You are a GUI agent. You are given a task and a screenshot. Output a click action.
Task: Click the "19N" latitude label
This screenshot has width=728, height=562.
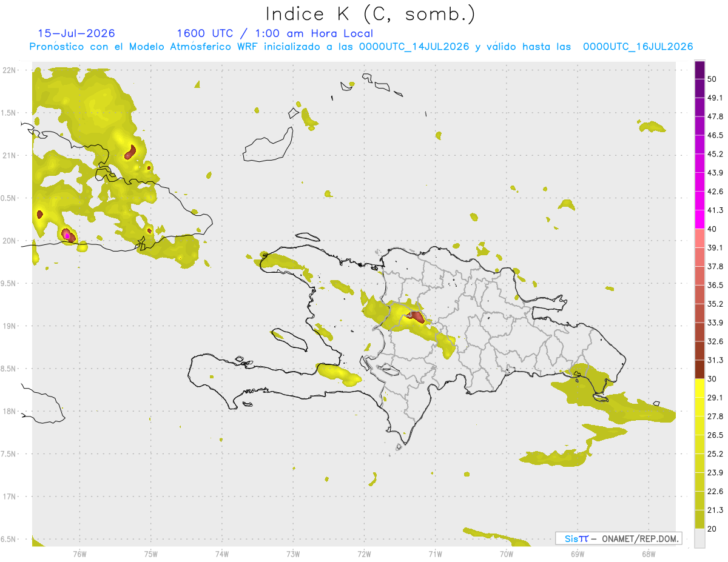[x=10, y=326]
